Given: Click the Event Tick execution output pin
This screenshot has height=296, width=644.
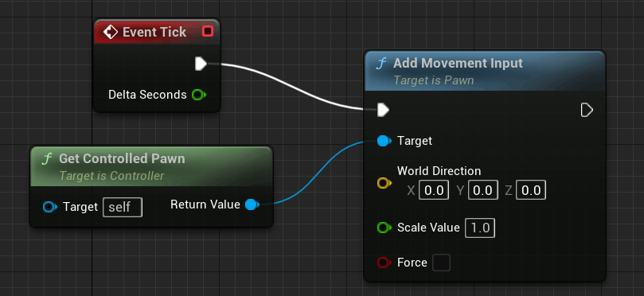Looking at the screenshot, I should [x=201, y=64].
